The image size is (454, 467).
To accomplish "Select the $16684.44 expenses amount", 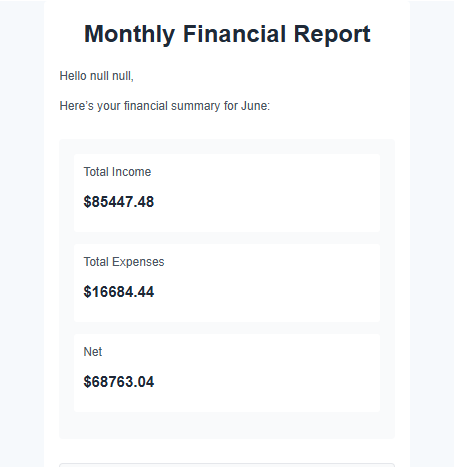I will click(119, 292).
